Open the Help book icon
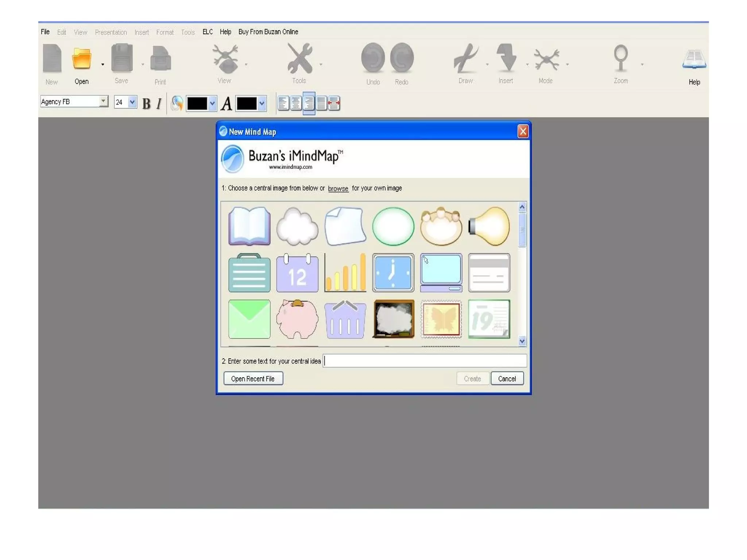747x560 pixels. (694, 59)
